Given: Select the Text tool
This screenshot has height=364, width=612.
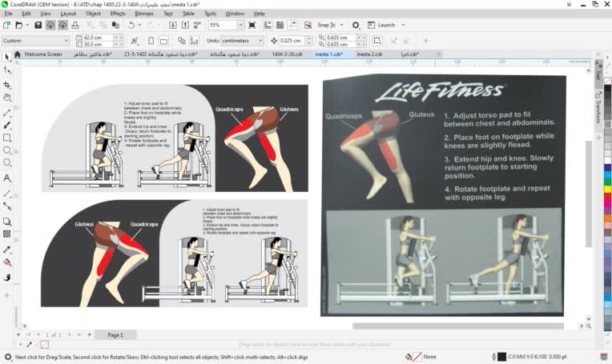Looking at the screenshot, I should [x=6, y=178].
